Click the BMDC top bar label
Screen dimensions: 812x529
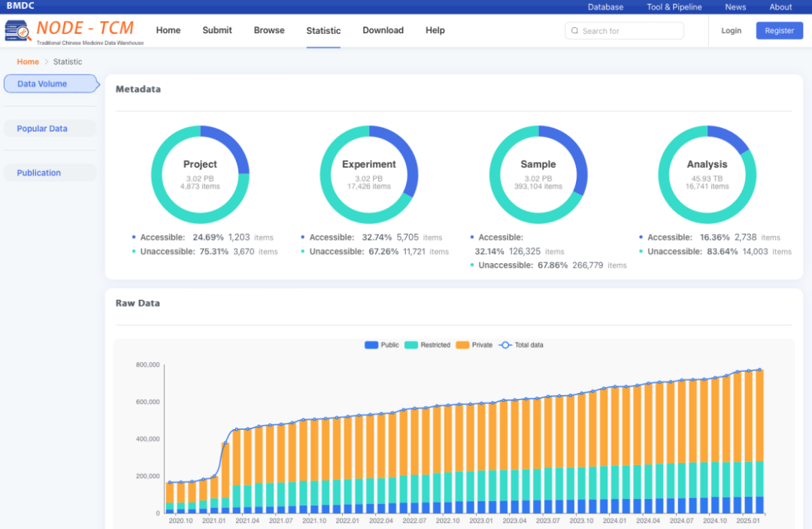(20, 6)
